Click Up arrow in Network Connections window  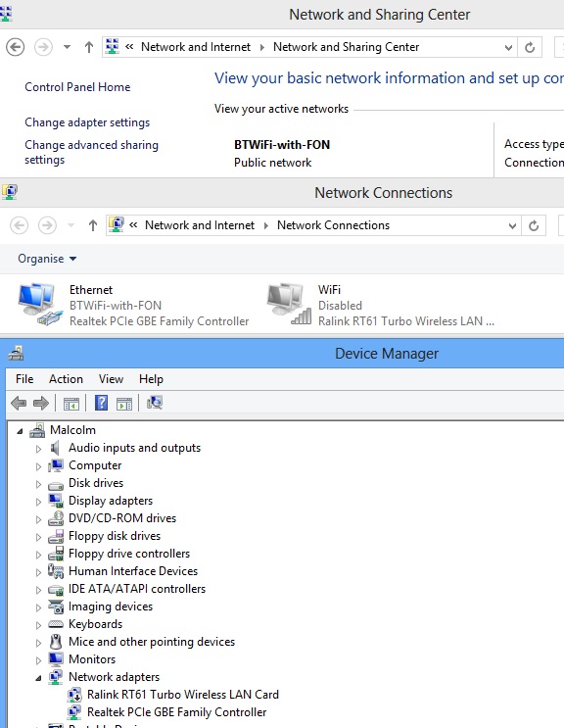93,225
